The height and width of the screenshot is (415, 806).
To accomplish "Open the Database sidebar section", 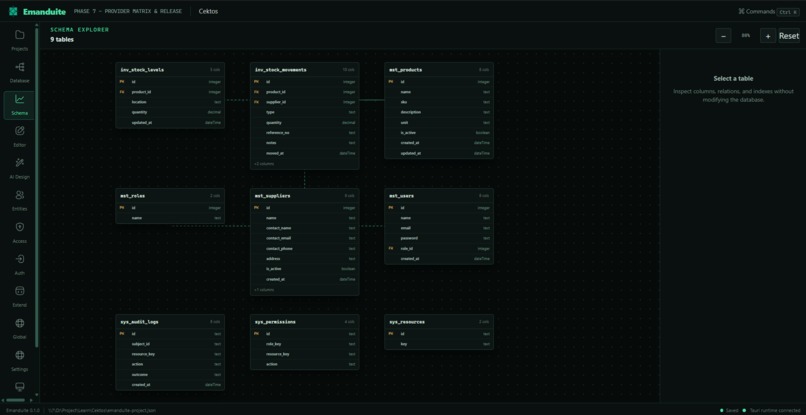I will tap(20, 72).
